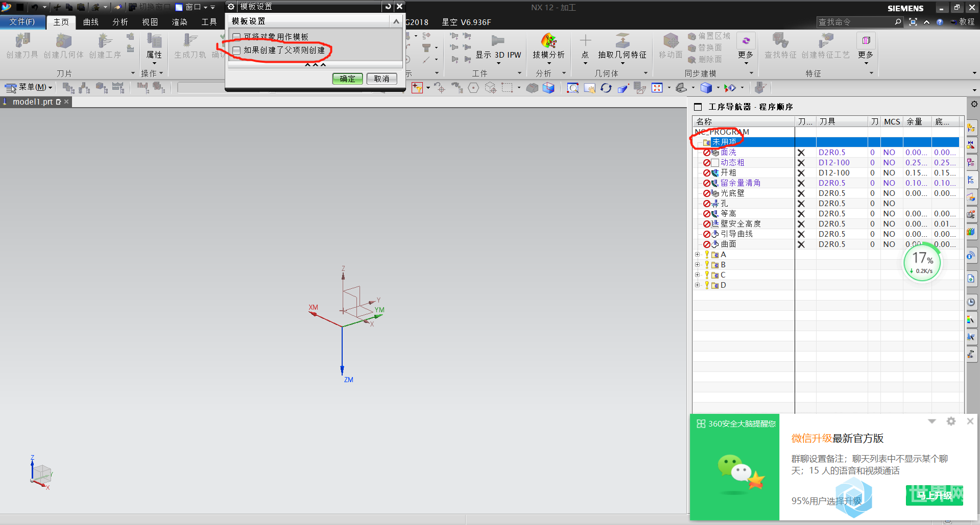Click the fit view icon with red arrows
The width and height of the screenshot is (980, 525).
(x=657, y=88)
